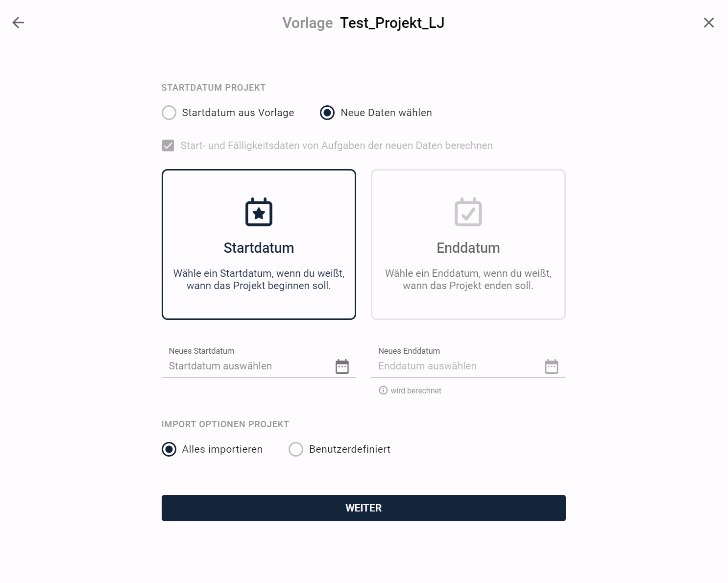
Task: Close the Vorlage dialog with X icon
Action: click(708, 23)
